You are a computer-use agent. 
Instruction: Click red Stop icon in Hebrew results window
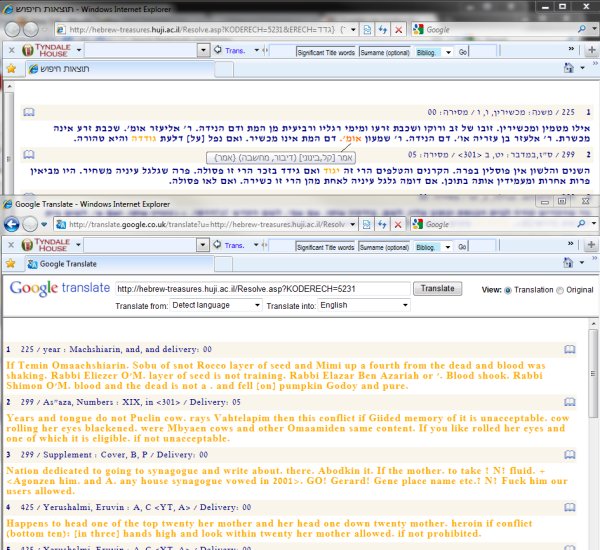398,29
